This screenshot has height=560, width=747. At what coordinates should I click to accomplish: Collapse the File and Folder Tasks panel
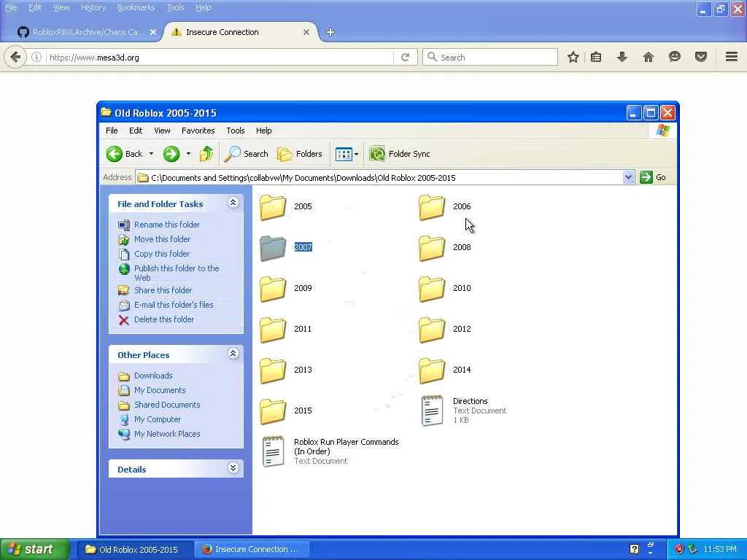point(233,203)
